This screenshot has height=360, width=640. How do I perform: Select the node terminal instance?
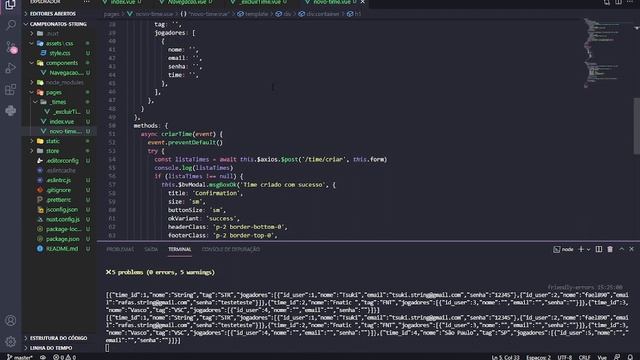[563, 249]
